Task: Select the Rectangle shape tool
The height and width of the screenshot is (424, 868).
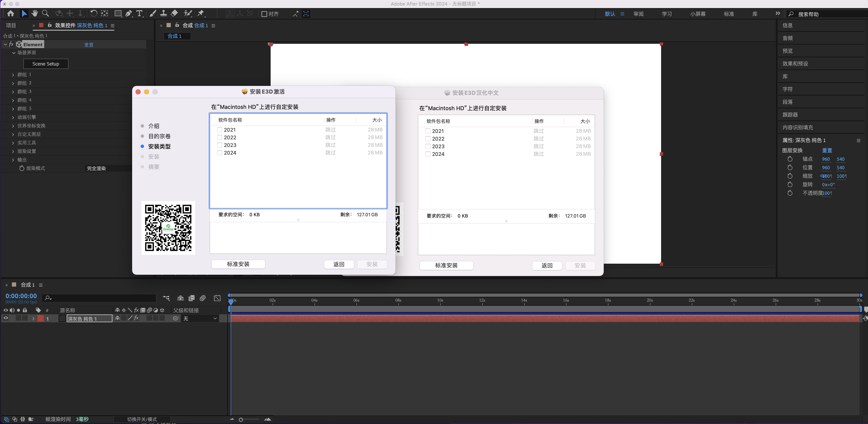Action: (x=118, y=13)
